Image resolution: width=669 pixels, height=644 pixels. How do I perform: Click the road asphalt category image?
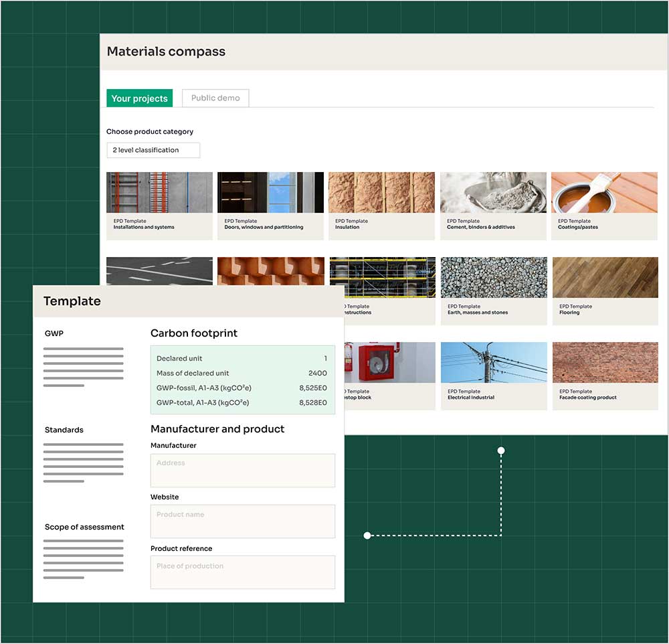pyautogui.click(x=159, y=270)
